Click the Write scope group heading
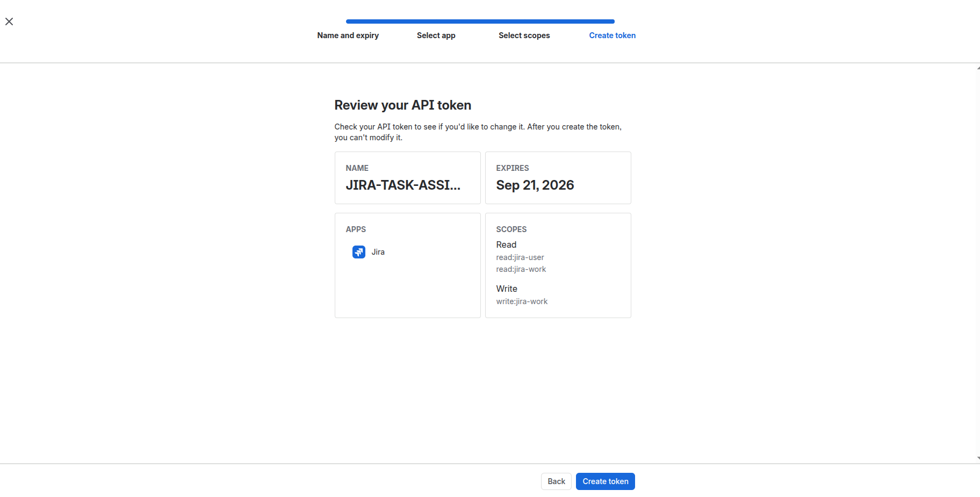Viewport: 980px width, 497px height. (507, 289)
